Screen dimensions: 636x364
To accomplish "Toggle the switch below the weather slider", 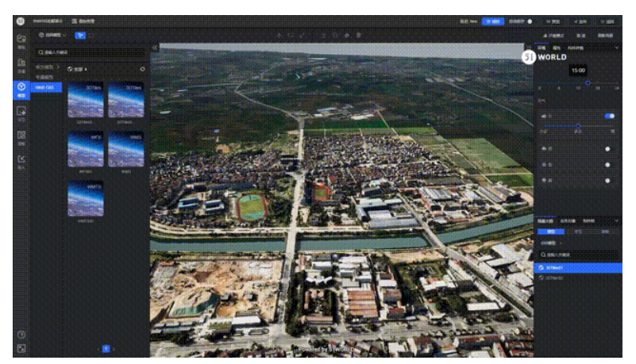I will click(x=607, y=148).
